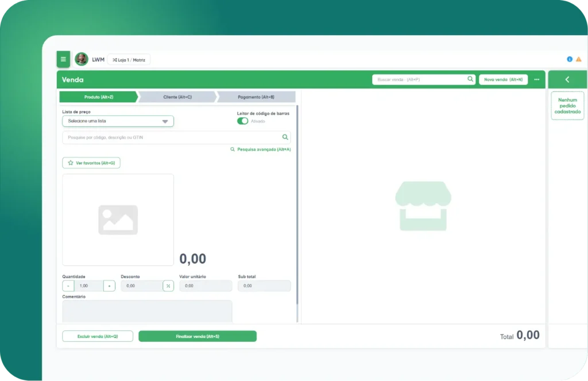Click the LWM username text
This screenshot has height=381, width=588.
(98, 60)
